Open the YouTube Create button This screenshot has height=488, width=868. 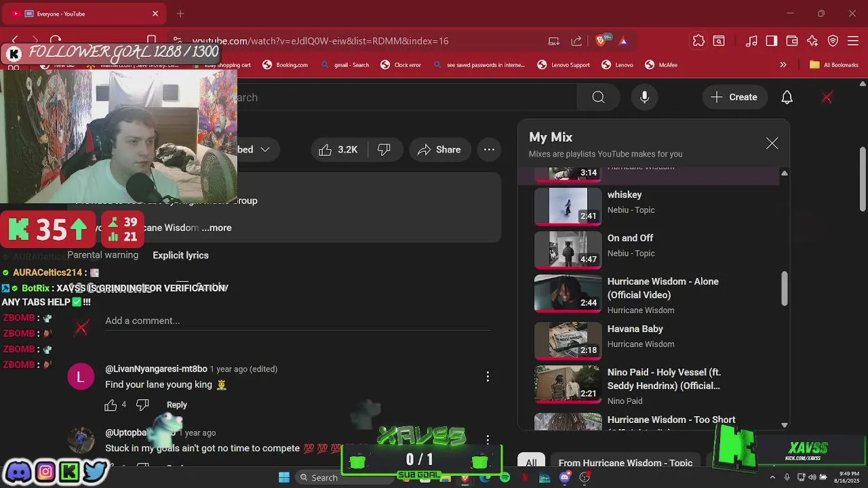tap(734, 97)
